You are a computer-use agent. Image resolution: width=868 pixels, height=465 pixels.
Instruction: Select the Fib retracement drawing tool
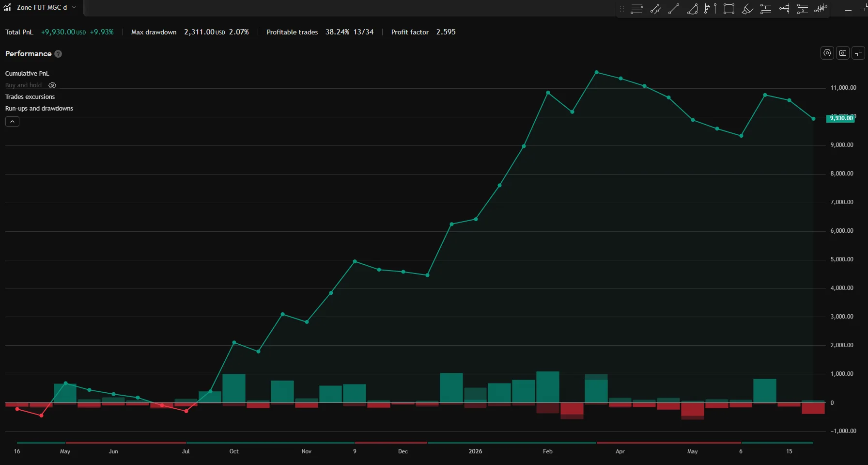[637, 9]
